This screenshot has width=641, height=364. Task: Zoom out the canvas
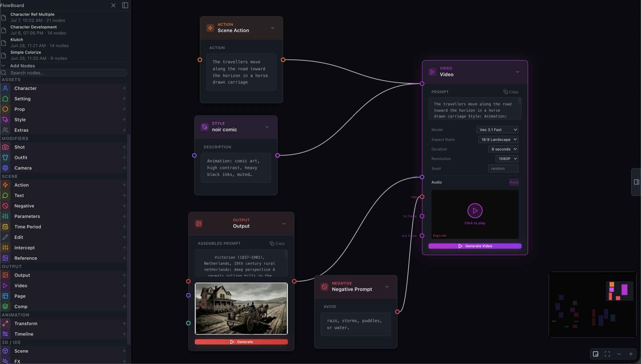pos(619,354)
